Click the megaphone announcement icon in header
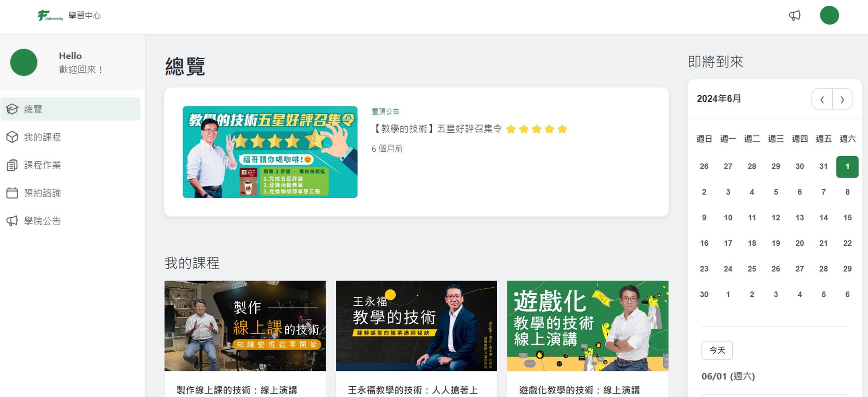 [x=794, y=16]
